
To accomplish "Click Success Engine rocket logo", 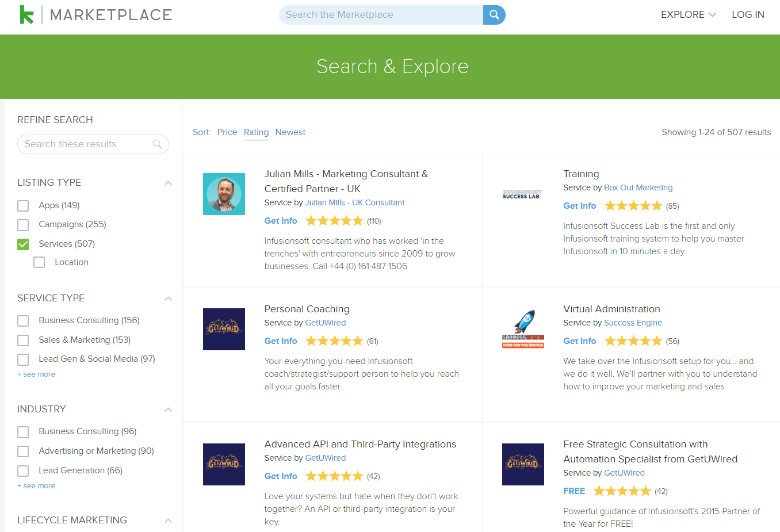I will tap(523, 329).
